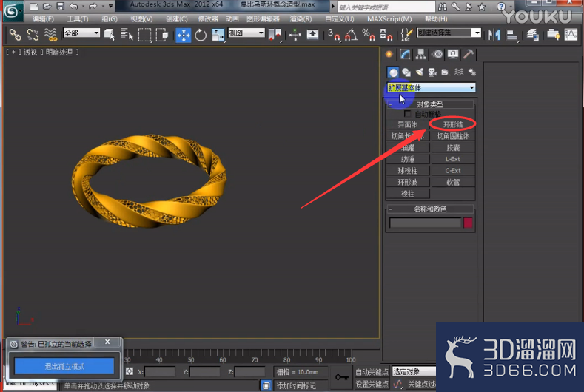
Task: Toggle the 3D Snaps button
Action: pyautogui.click(x=334, y=35)
